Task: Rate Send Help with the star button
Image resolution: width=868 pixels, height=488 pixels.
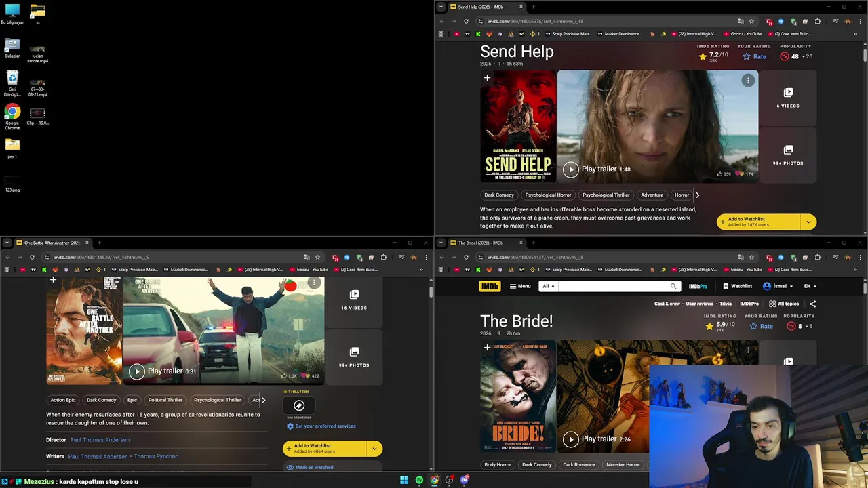Action: [x=754, y=56]
